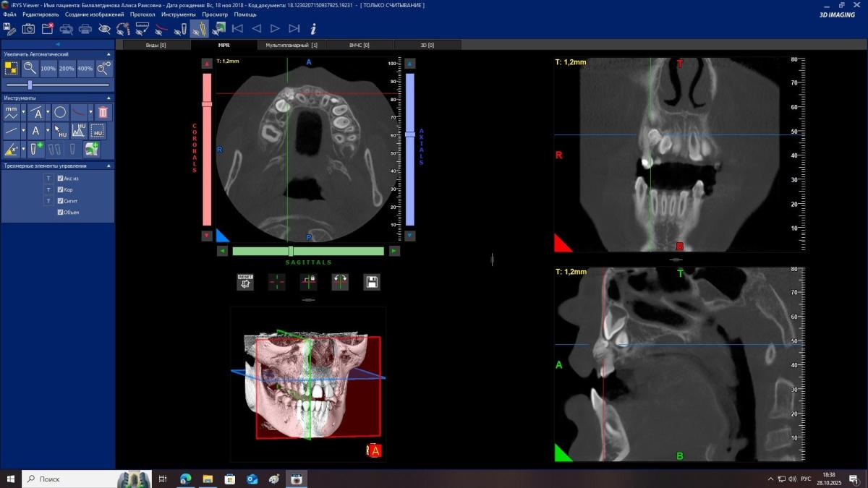Collapse 'Трехмерные элементы управления' panel

[x=109, y=166]
